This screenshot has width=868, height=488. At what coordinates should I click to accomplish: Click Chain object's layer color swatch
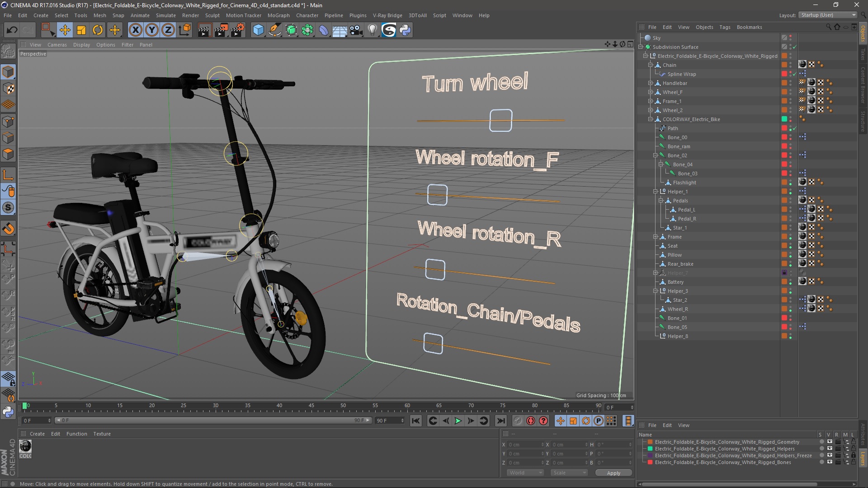[x=784, y=65]
